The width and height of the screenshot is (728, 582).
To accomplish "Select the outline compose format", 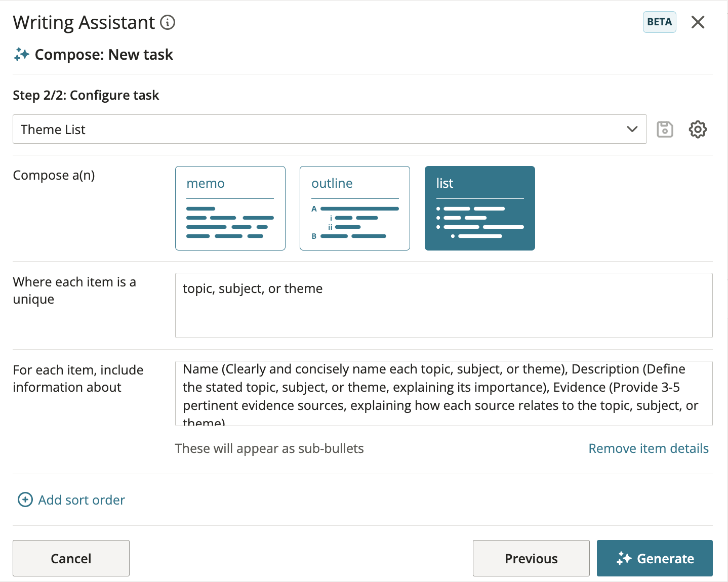I will point(355,208).
